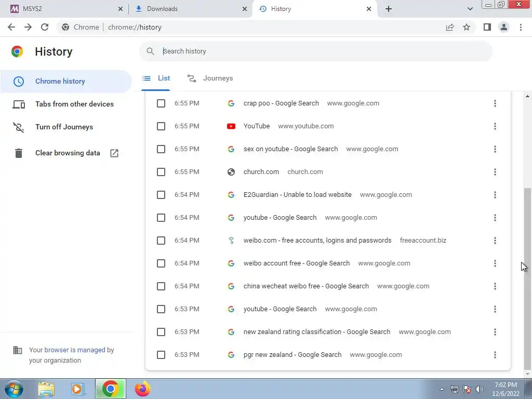The image size is (532, 399).
Task: Close the Downloads tab
Action: click(245, 9)
